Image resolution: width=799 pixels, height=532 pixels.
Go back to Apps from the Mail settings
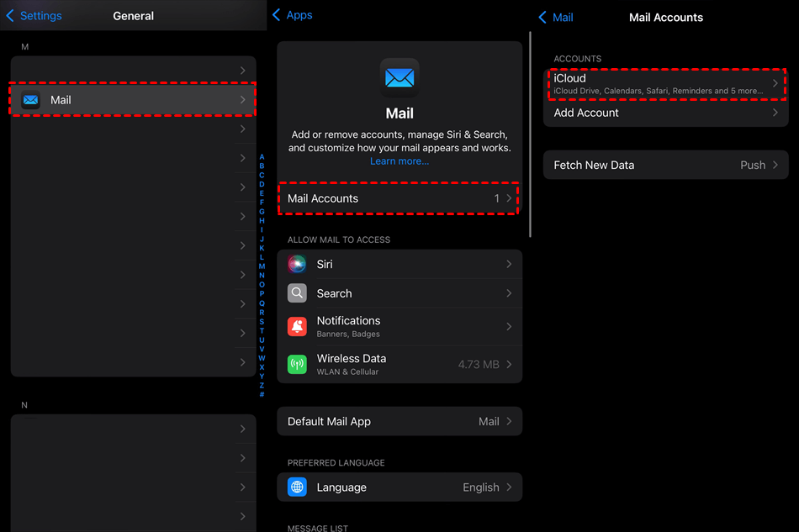pyautogui.click(x=293, y=15)
